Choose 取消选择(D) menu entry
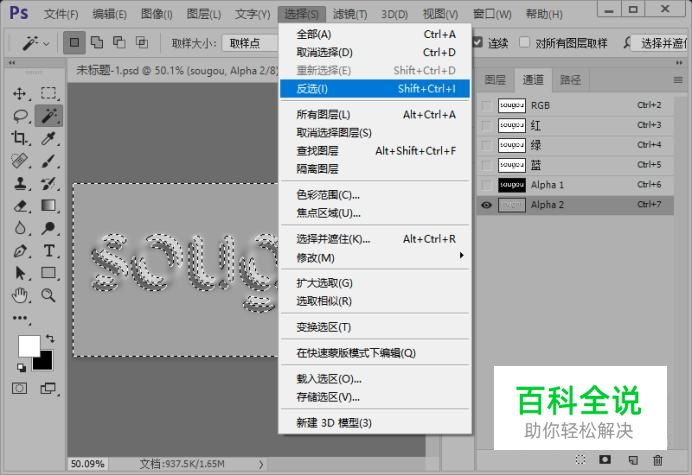This screenshot has height=475, width=692. [x=375, y=52]
